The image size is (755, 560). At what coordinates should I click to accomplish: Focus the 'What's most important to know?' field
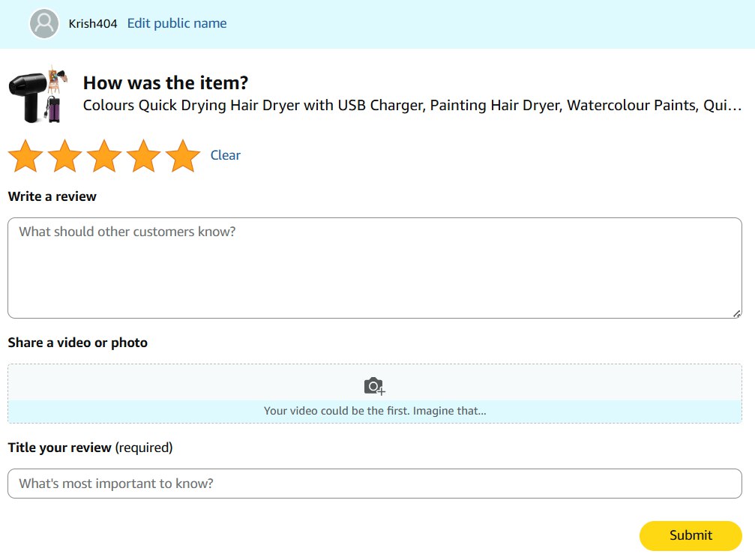click(x=374, y=484)
